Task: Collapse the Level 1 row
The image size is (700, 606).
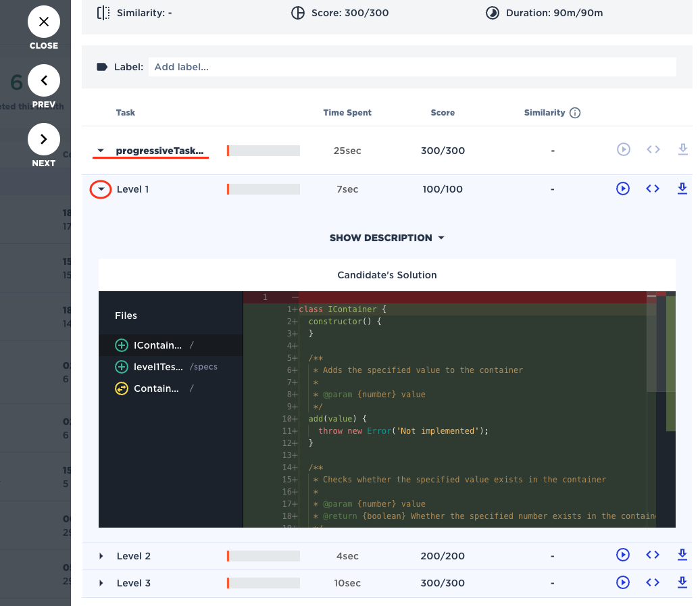Action: tap(101, 189)
